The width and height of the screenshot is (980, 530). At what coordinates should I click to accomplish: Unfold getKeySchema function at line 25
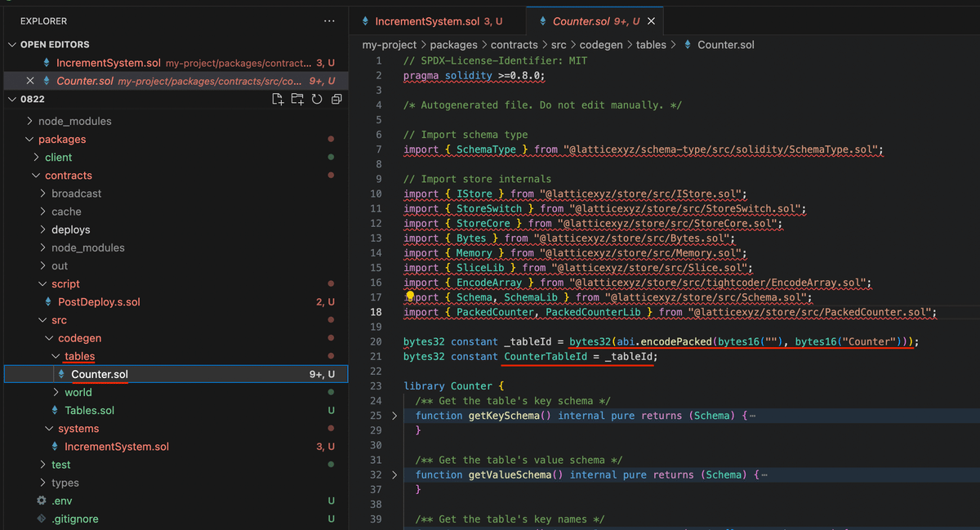[394, 416]
